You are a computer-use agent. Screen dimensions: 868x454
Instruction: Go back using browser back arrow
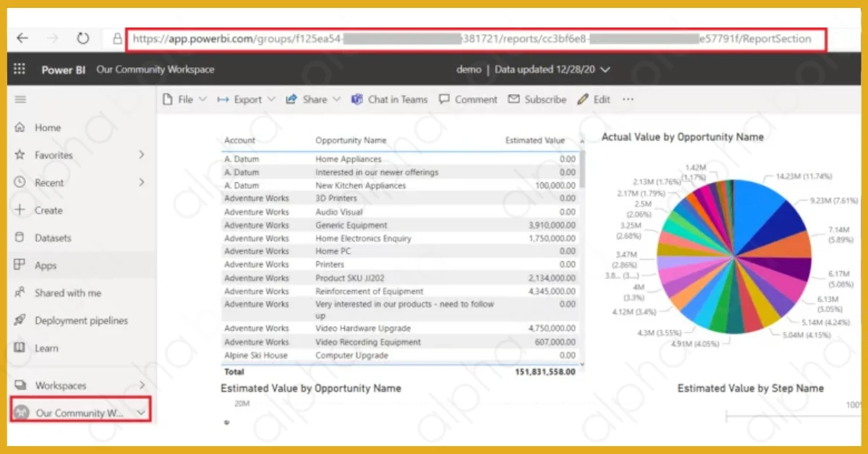[22, 39]
